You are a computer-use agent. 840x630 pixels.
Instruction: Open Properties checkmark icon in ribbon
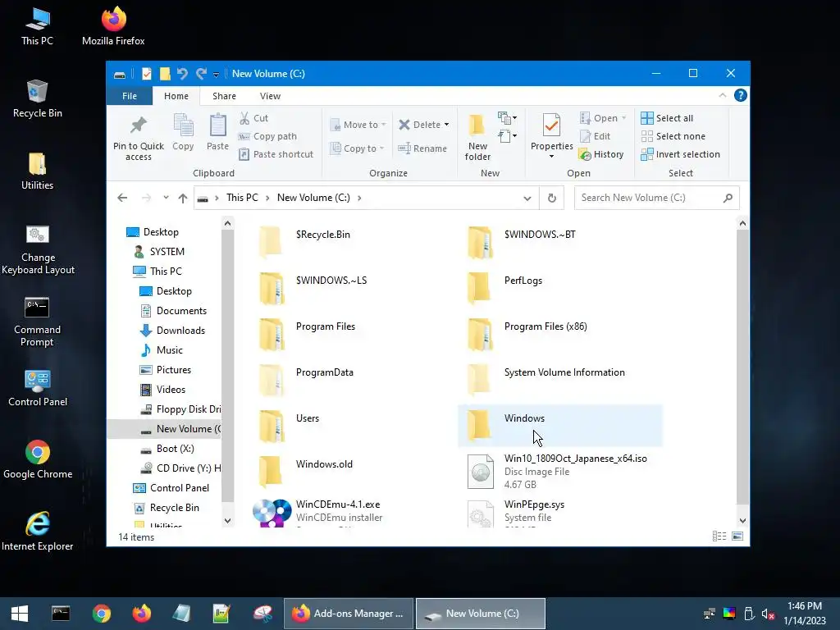(x=551, y=126)
